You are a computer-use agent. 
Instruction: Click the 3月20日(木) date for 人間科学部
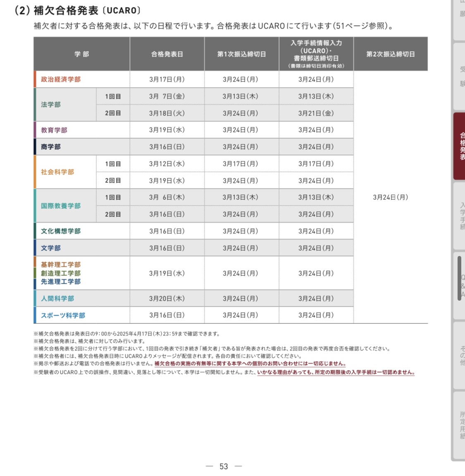[167, 299]
